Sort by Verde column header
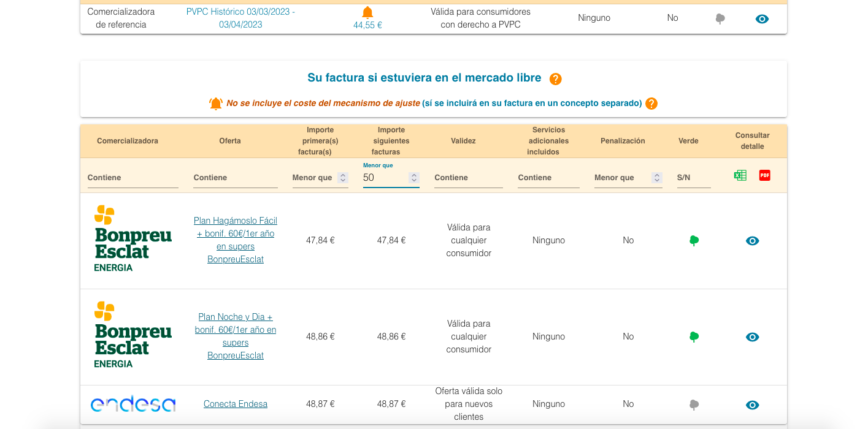The width and height of the screenshot is (868, 429). point(688,141)
